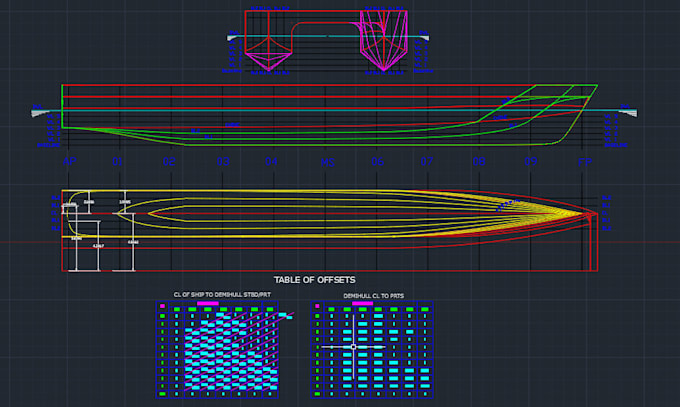
Task: Click the 06 station label
Action: click(378, 161)
